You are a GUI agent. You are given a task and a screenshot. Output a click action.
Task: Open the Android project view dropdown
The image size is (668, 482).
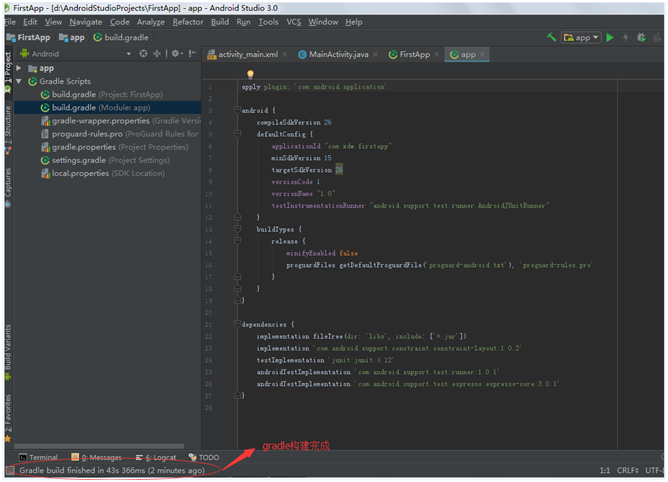44,54
